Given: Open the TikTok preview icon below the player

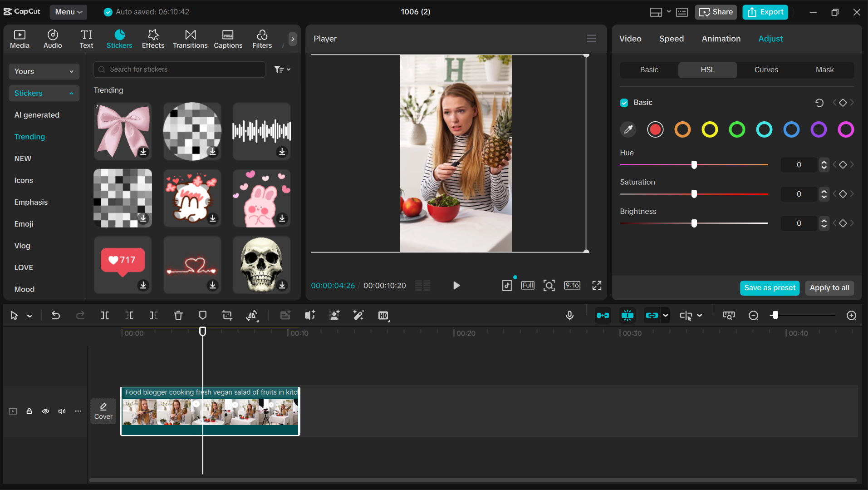Looking at the screenshot, I should click(507, 285).
